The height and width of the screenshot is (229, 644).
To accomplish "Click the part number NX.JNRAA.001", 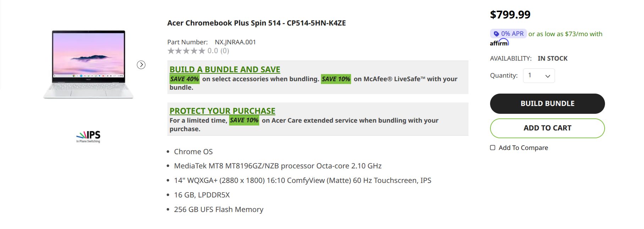I will [235, 42].
